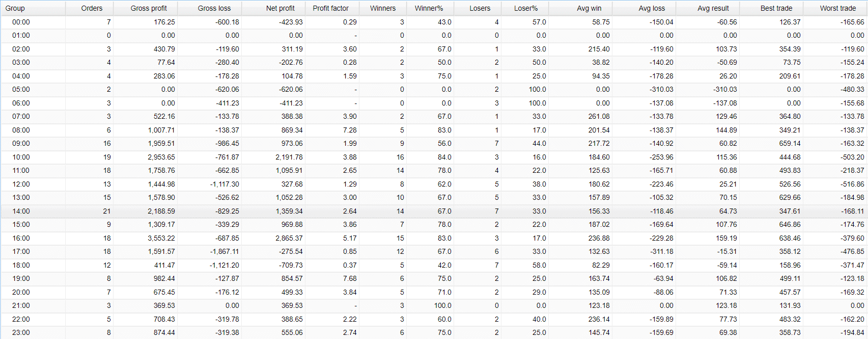Select worst trade -516.86 in 12:00 row

pos(853,184)
